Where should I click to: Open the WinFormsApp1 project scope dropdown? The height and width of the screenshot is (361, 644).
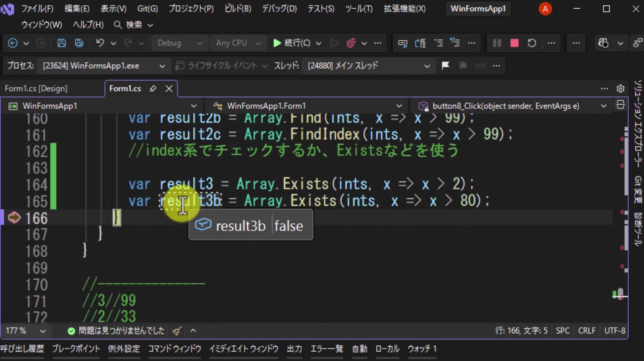[x=103, y=106]
